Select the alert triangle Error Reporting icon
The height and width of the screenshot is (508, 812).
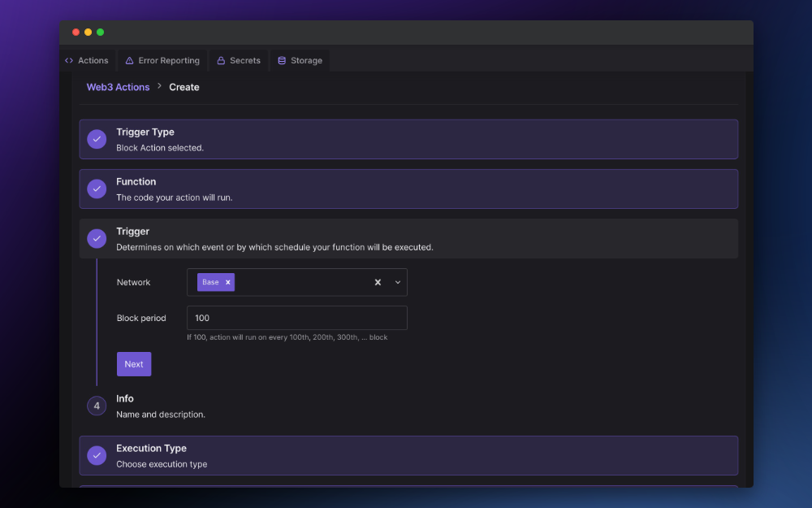click(130, 60)
